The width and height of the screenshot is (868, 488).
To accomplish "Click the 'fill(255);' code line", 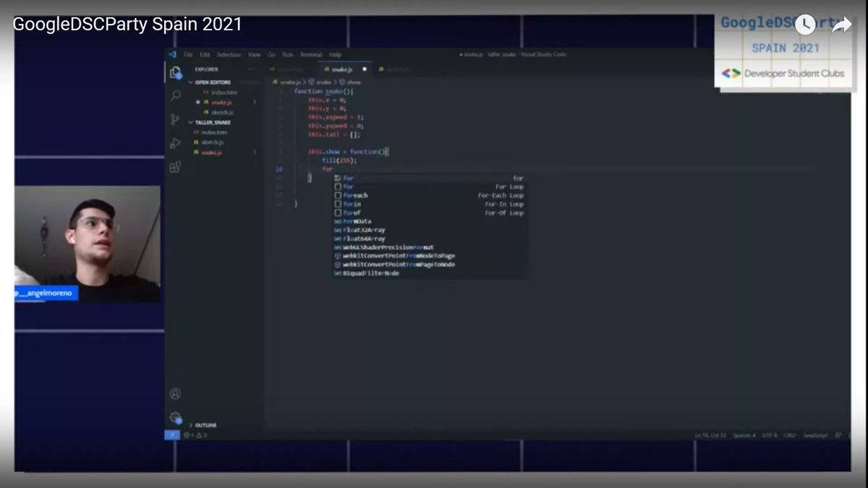I will click(x=339, y=160).
